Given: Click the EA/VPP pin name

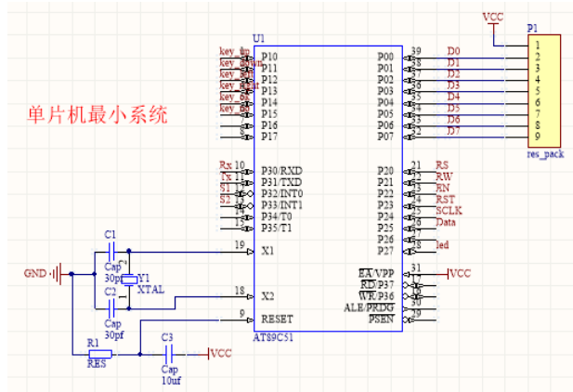Looking at the screenshot, I should tap(376, 273).
